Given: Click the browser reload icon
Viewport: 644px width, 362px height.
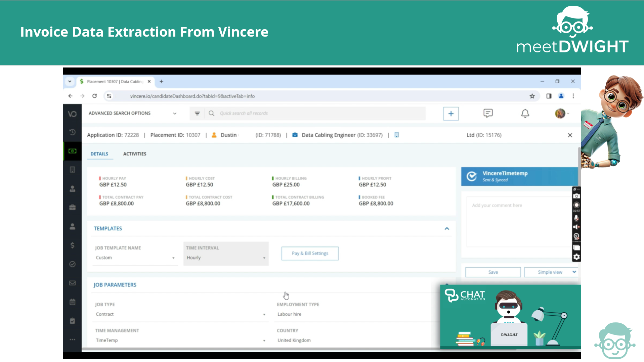Looking at the screenshot, I should [94, 96].
